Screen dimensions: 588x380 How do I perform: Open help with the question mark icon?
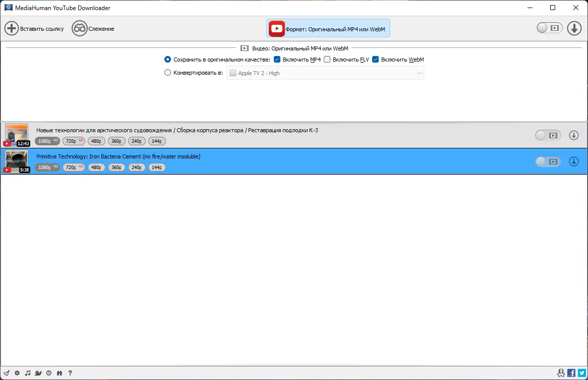click(70, 373)
